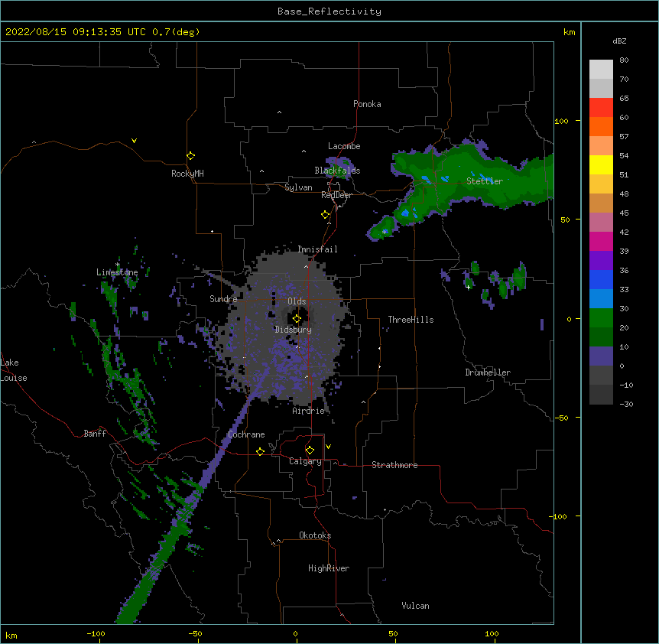Click the yellow diamond marker below Cochrane
The width and height of the screenshot is (659, 644).
pyautogui.click(x=260, y=451)
